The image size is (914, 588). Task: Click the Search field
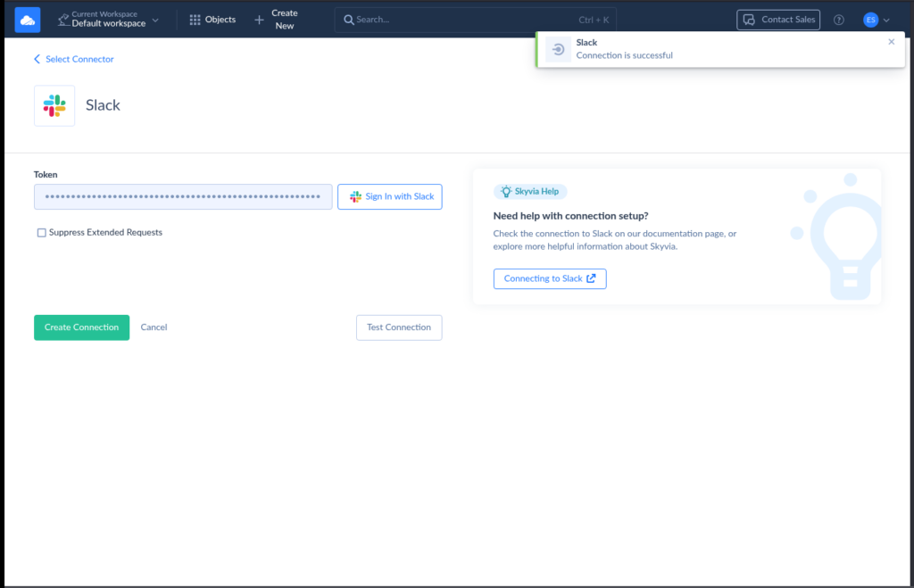(x=475, y=20)
